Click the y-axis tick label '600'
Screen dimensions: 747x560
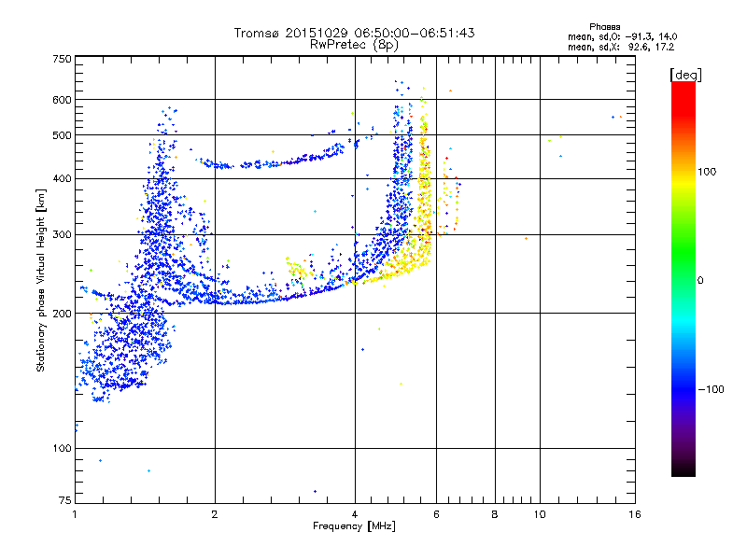pos(62,100)
